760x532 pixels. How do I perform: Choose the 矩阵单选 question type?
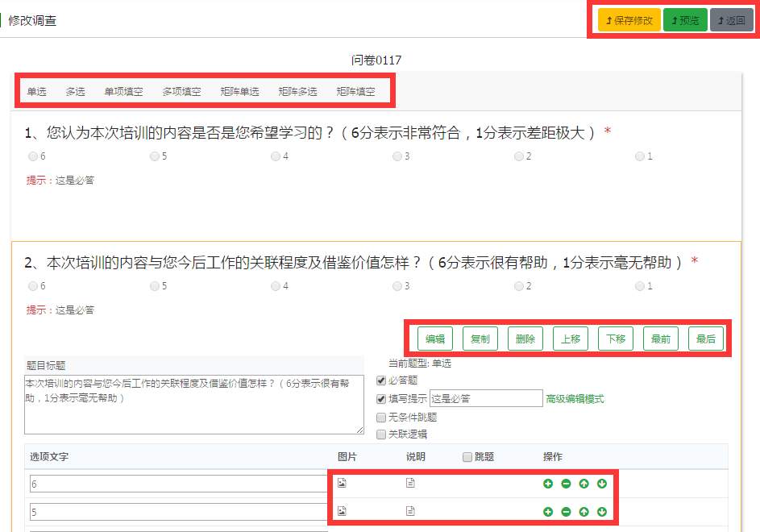(239, 92)
